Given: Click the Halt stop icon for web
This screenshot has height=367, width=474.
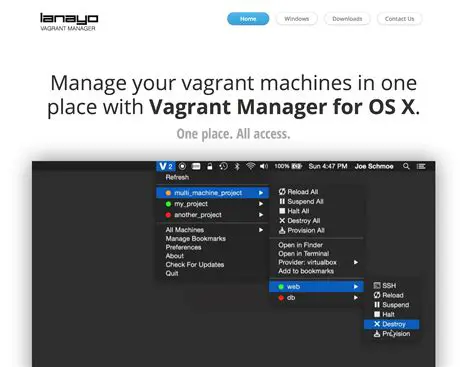Looking at the screenshot, I should coord(377,314).
